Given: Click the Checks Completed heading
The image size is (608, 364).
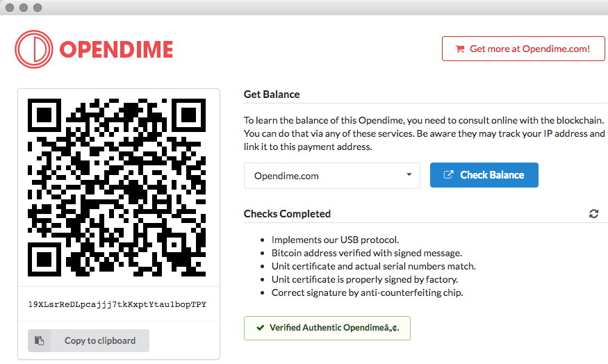Looking at the screenshot, I should (x=287, y=213).
